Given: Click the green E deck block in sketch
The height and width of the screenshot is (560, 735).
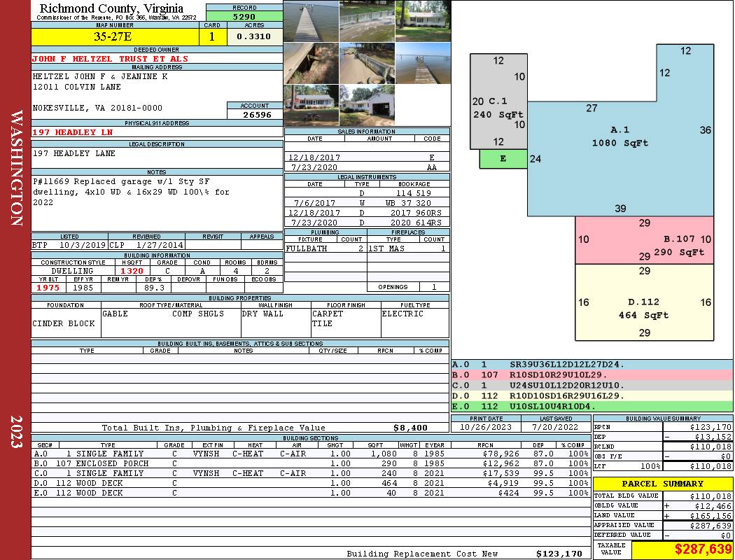Looking at the screenshot, I should click(x=503, y=159).
